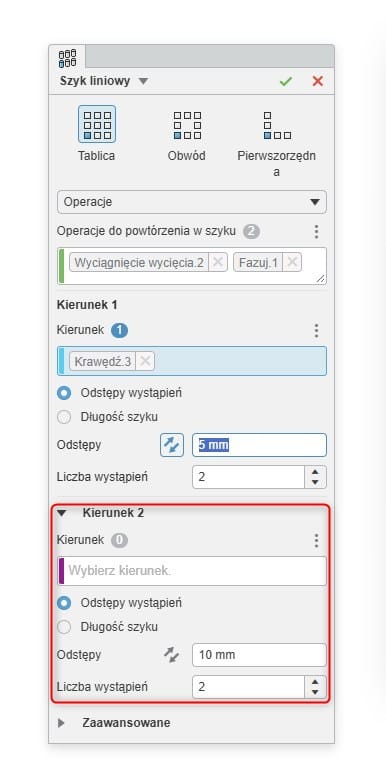Remove Wyciągnięcie wycięcia.2 from the list

(x=217, y=262)
